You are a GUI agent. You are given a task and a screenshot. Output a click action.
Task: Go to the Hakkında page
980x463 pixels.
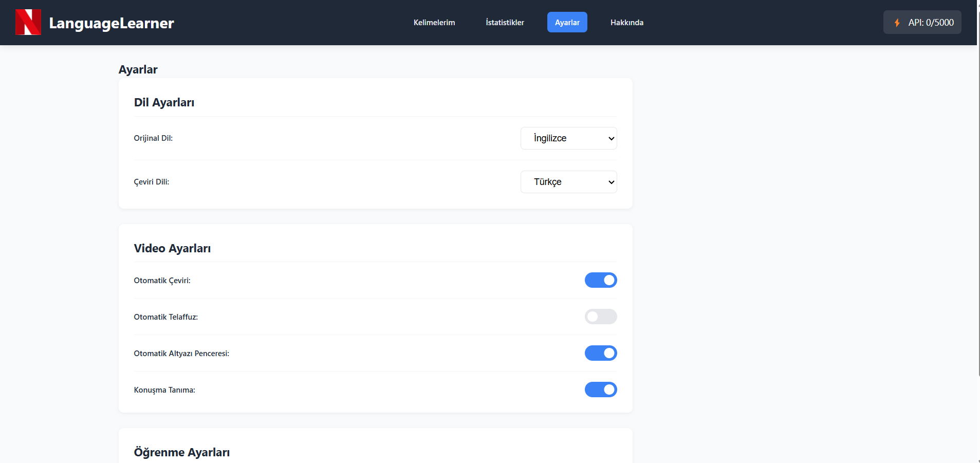pos(626,23)
